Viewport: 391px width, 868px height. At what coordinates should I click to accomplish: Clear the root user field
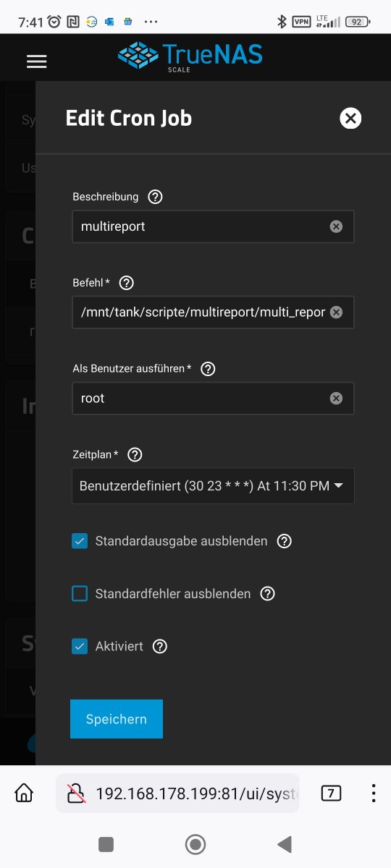(x=336, y=398)
